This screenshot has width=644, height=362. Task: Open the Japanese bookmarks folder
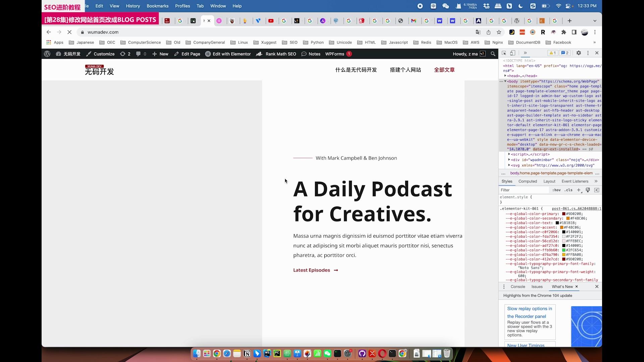(x=82, y=43)
